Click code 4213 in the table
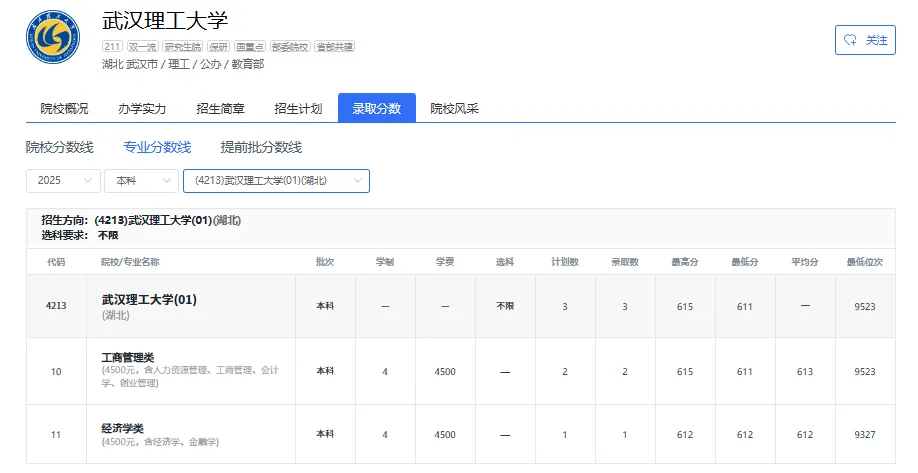918x473 pixels. (56, 306)
